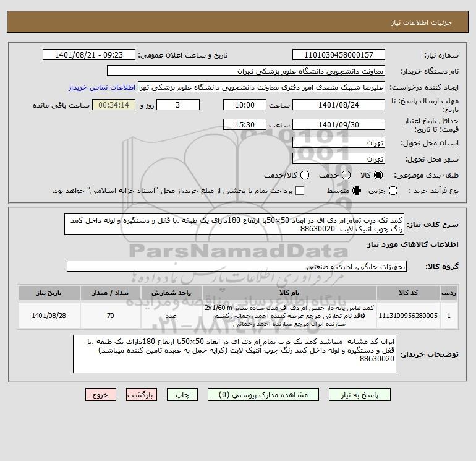Click the تعداد / مقدار column header
The height and width of the screenshot is (461, 476).
(x=111, y=293)
